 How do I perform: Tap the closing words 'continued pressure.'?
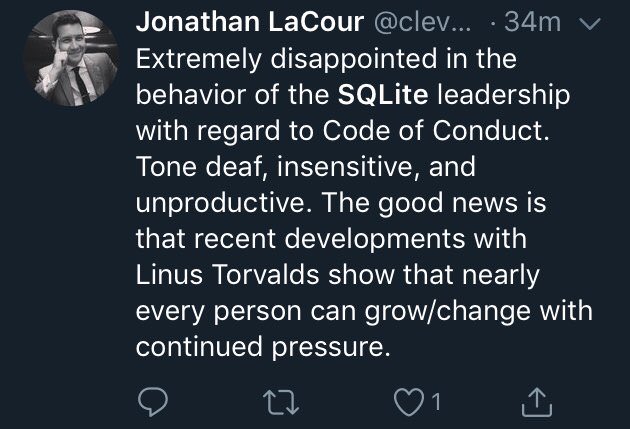coord(263,347)
